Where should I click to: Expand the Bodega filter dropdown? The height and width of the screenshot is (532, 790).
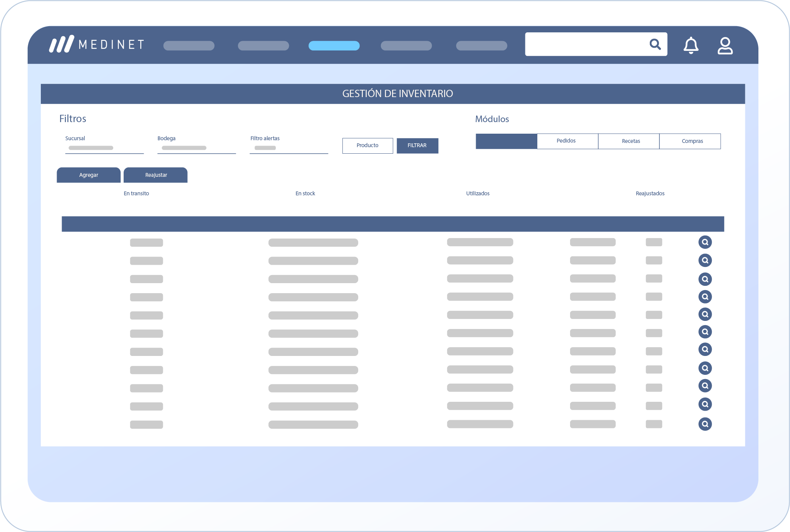click(196, 148)
